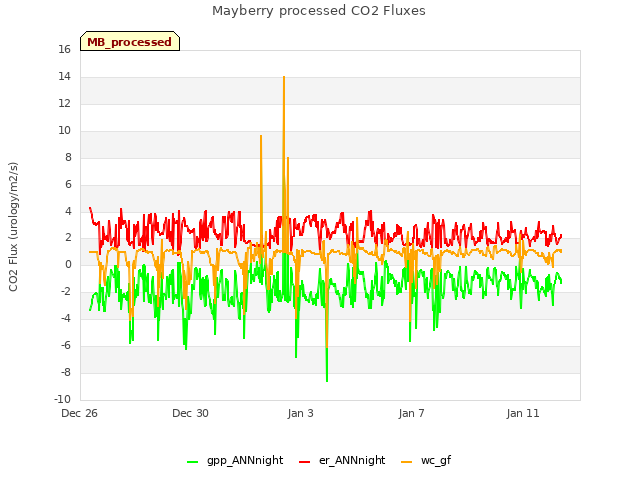Click the 14 y-axis tick label

pos(64,76)
